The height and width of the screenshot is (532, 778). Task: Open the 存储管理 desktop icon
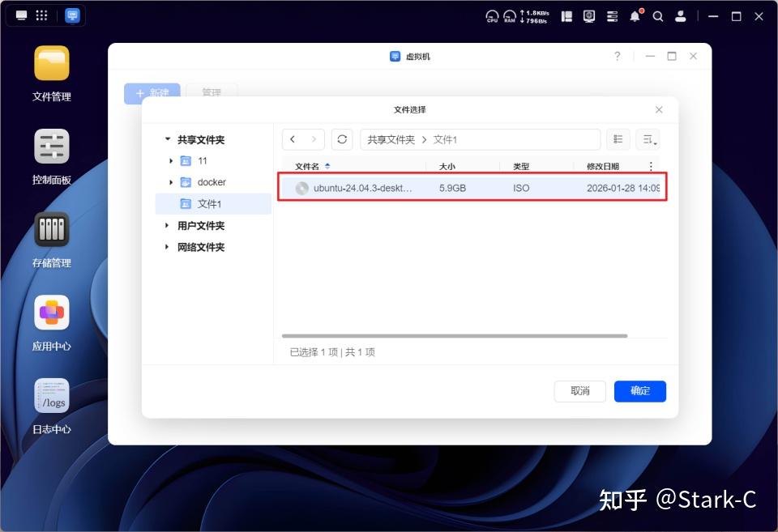point(52,229)
